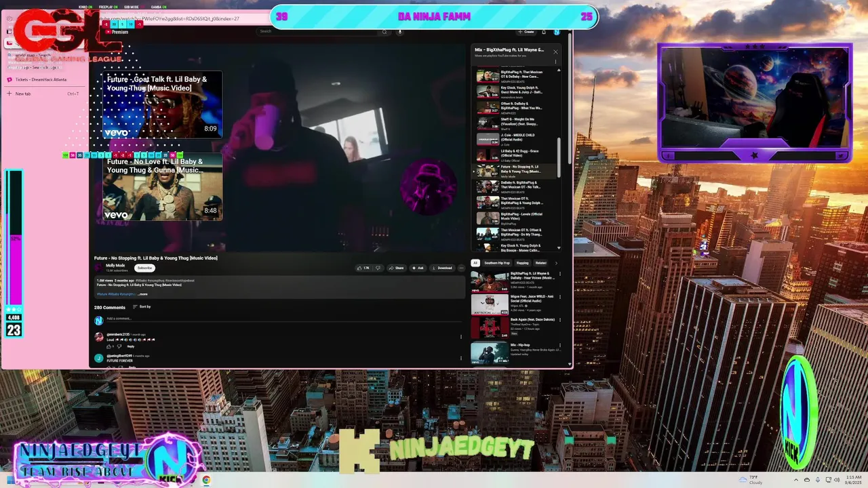Viewport: 868px width, 488px height.
Task: Like the @mroberts2135 comment
Action: [x=109, y=346]
